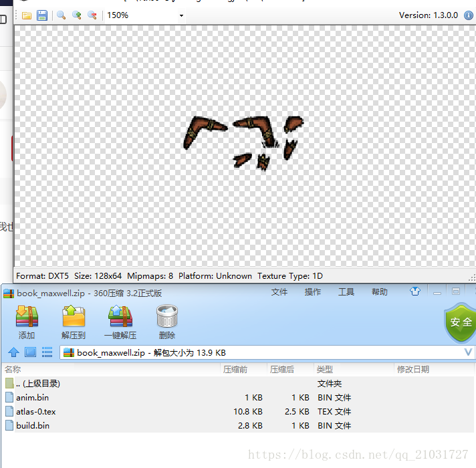The image size is (476, 468).
Task: Click the Zoom in magnifier icon
Action: [76, 15]
